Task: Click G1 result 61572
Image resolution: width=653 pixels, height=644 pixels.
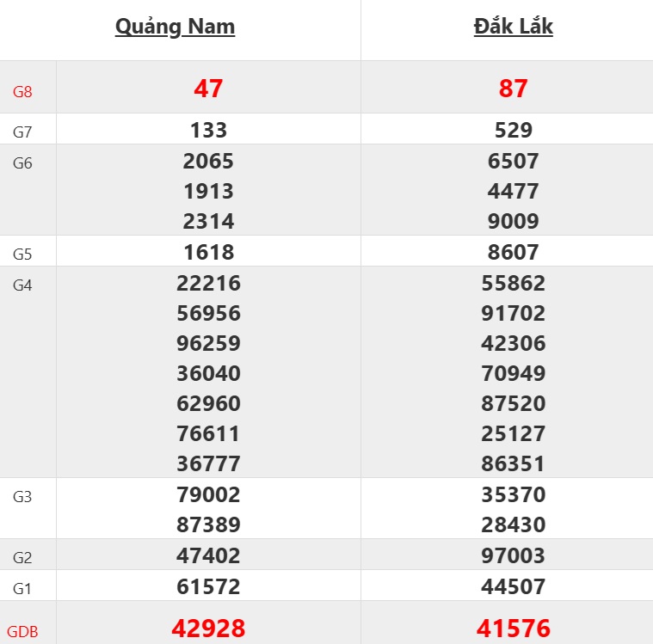Action: tap(208, 586)
